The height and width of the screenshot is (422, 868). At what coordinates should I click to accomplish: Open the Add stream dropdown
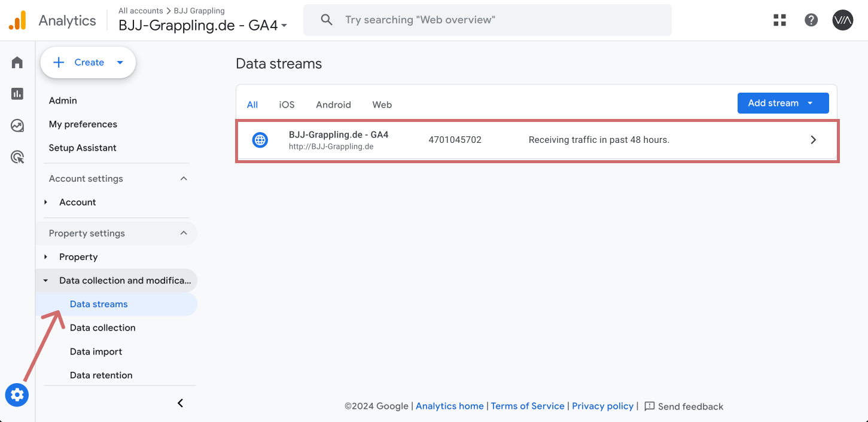[783, 103]
